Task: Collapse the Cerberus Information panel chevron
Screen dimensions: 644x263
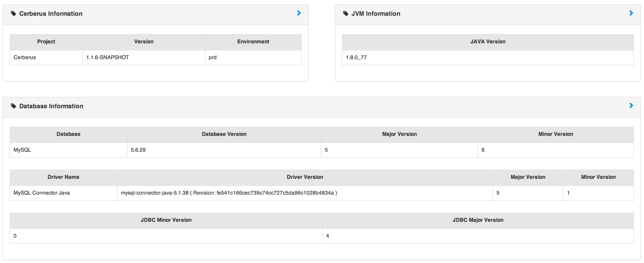Action: tap(299, 13)
